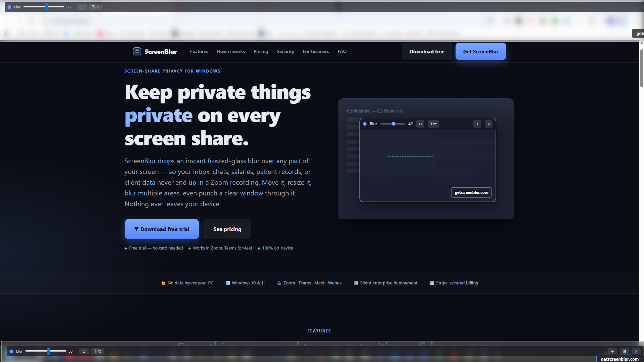Click the blur value 58 in top overlay

[x=69, y=7]
